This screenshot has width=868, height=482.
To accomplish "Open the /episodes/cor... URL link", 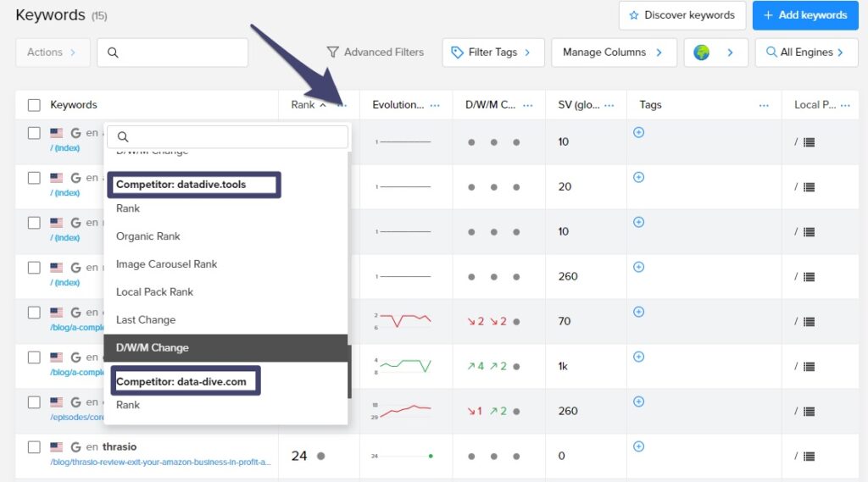I will pyautogui.click(x=76, y=418).
